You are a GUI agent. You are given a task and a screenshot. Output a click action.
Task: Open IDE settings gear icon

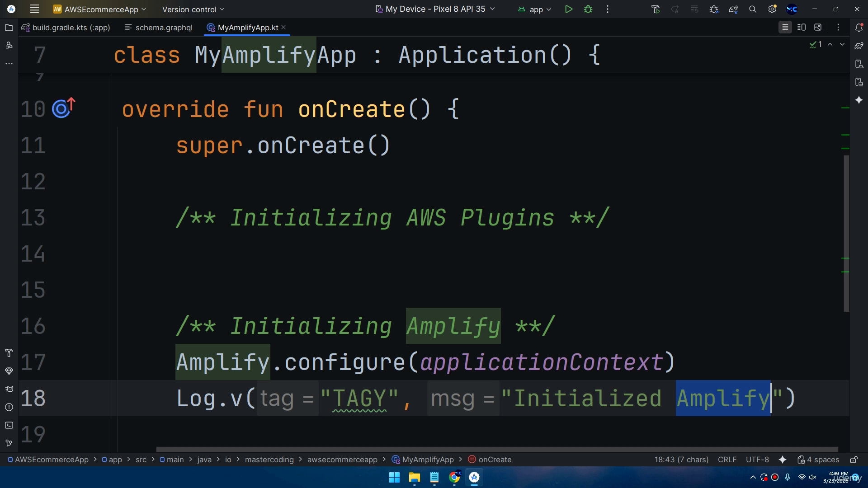[x=772, y=9]
